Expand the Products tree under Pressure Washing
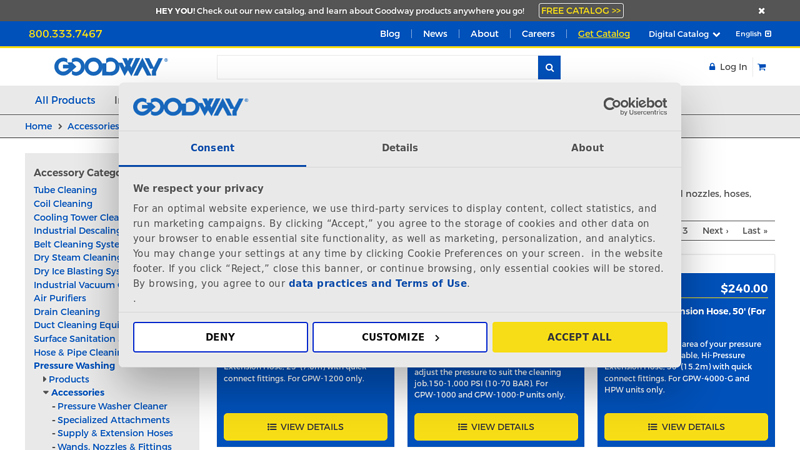The image size is (800, 450). click(x=44, y=379)
